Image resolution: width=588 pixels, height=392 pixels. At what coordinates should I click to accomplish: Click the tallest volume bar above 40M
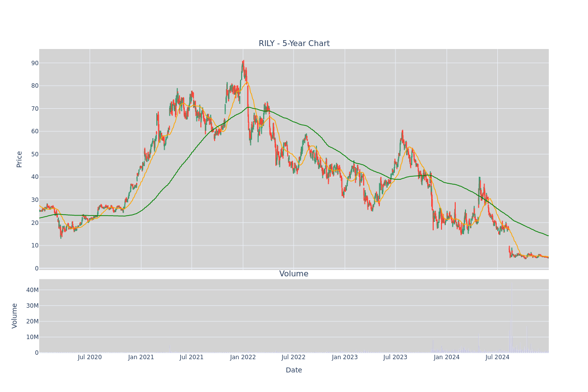512,318
